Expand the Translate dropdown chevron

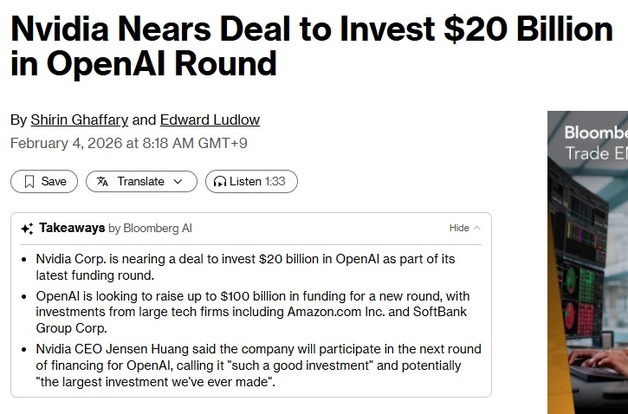pyautogui.click(x=178, y=181)
